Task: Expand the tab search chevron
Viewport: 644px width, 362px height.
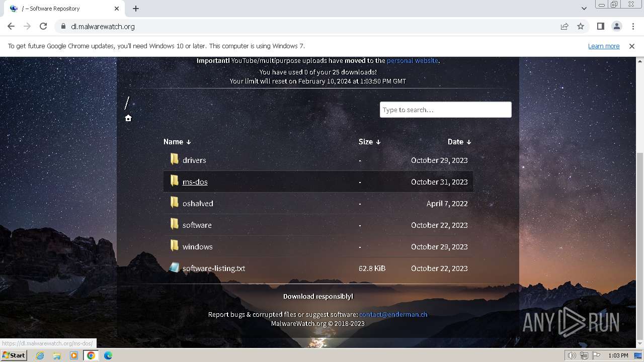Action: click(x=584, y=9)
